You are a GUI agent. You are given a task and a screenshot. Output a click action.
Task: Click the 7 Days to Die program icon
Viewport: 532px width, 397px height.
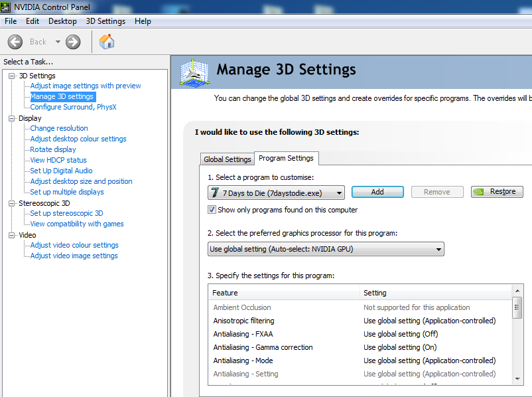pos(215,193)
